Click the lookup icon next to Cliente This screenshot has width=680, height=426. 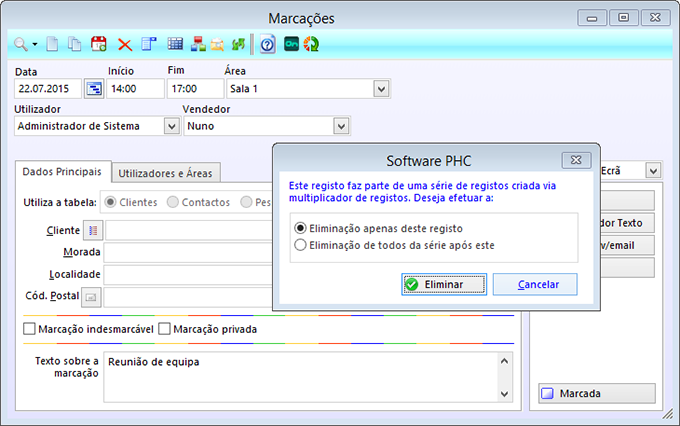tap(93, 230)
